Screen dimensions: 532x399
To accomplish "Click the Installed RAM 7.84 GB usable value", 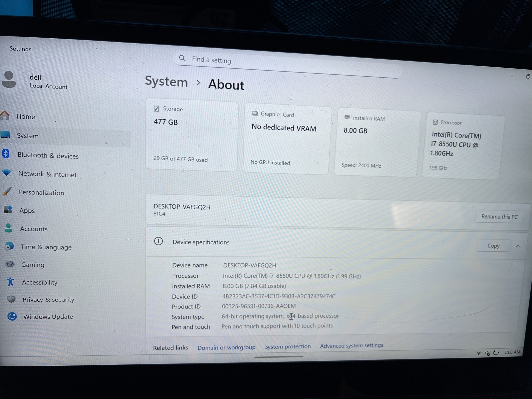I will pyautogui.click(x=254, y=286).
